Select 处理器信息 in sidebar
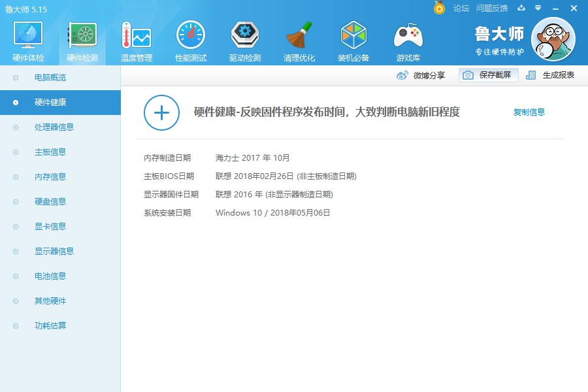 click(60, 127)
